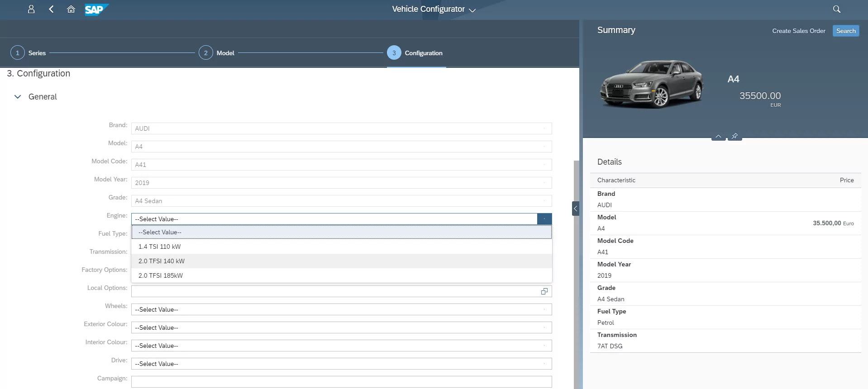868x389 pixels.
Task: Open the home page icon
Action: pyautogui.click(x=71, y=9)
